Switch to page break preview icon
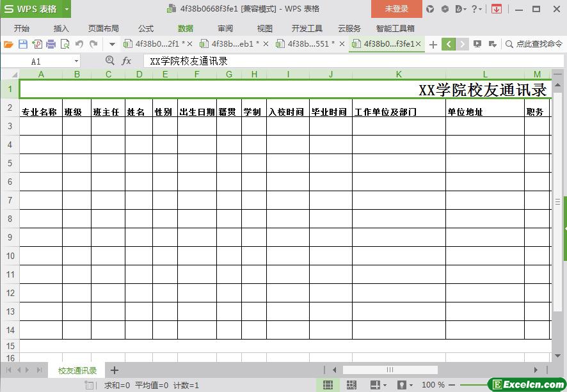Screen dimensions: 567x392 point(351,385)
